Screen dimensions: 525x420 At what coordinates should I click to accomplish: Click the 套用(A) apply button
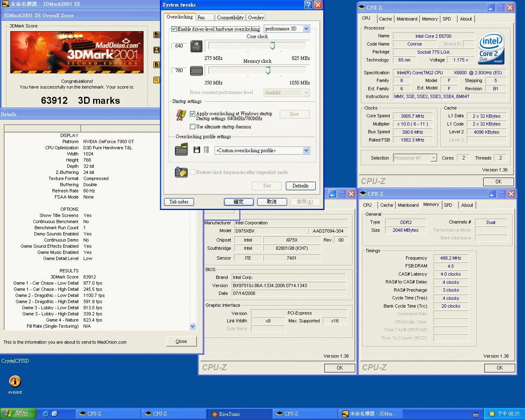click(x=305, y=202)
